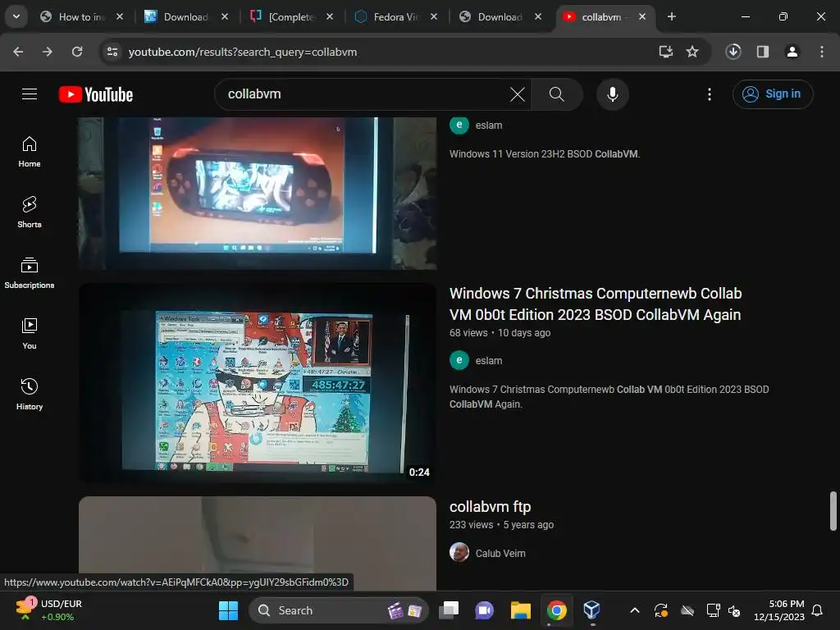Open the PSP video thumbnail
840x630 pixels.
(258, 193)
